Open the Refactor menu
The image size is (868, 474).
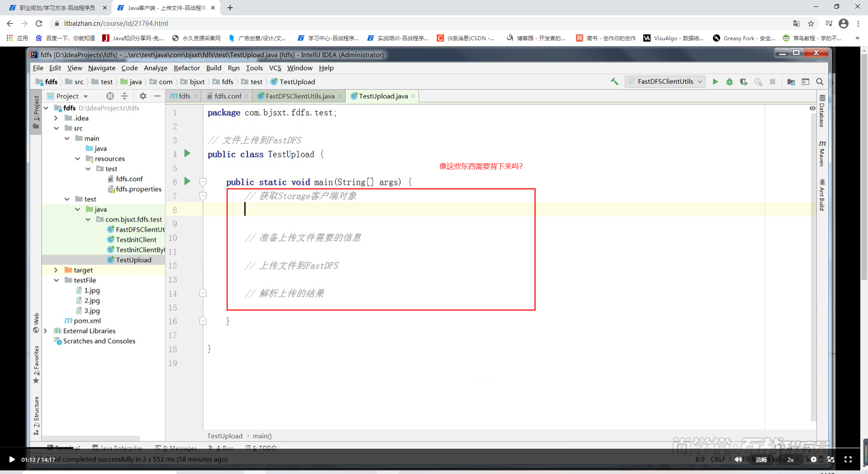(187, 68)
